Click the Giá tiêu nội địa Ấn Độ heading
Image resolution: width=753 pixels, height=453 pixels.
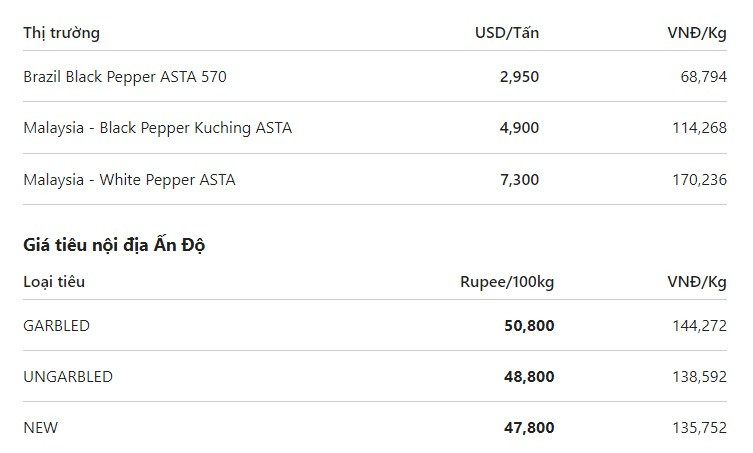point(114,245)
